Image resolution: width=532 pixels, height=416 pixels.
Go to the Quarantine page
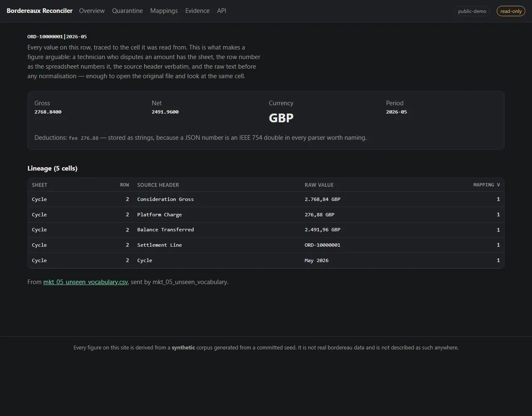[127, 11]
